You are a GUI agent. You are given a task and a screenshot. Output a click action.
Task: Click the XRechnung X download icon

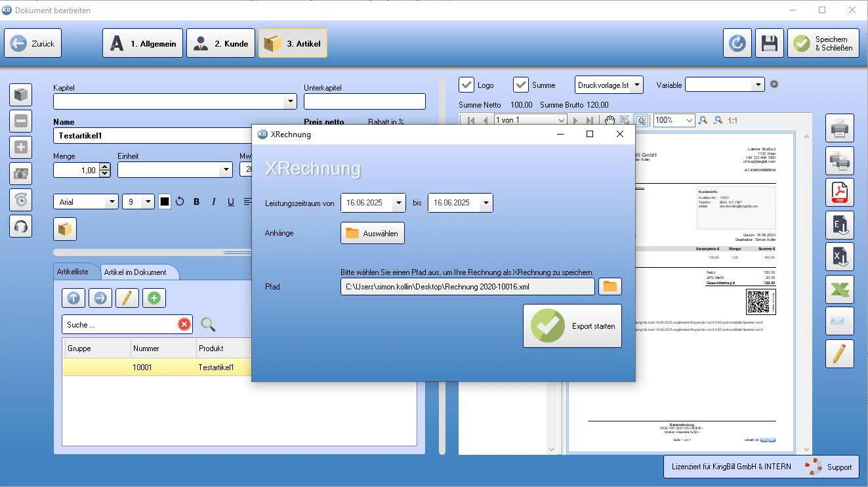(840, 257)
